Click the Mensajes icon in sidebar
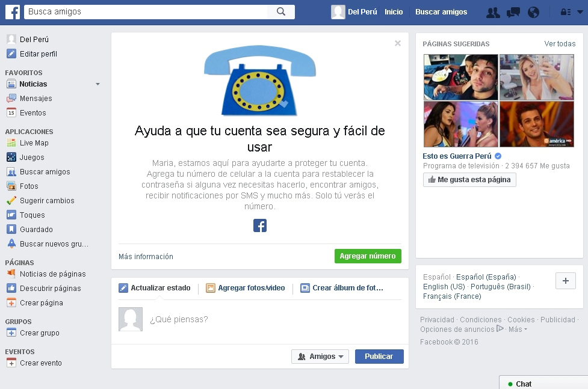The width and height of the screenshot is (588, 389). coord(11,98)
